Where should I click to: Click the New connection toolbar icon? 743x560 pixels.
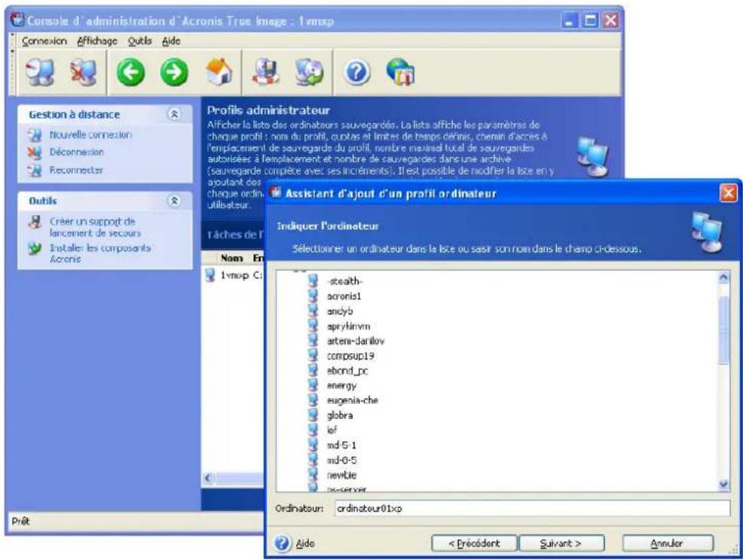(40, 73)
